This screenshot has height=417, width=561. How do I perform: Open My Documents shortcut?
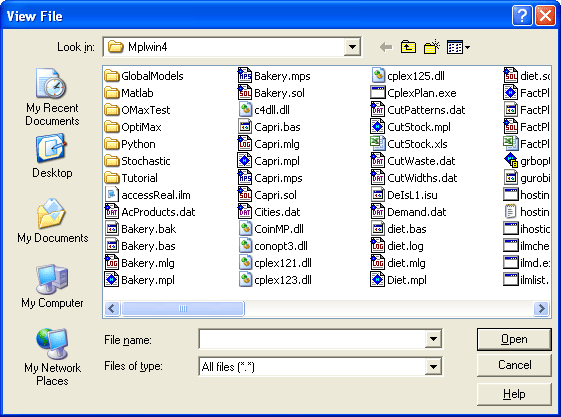tap(53, 221)
